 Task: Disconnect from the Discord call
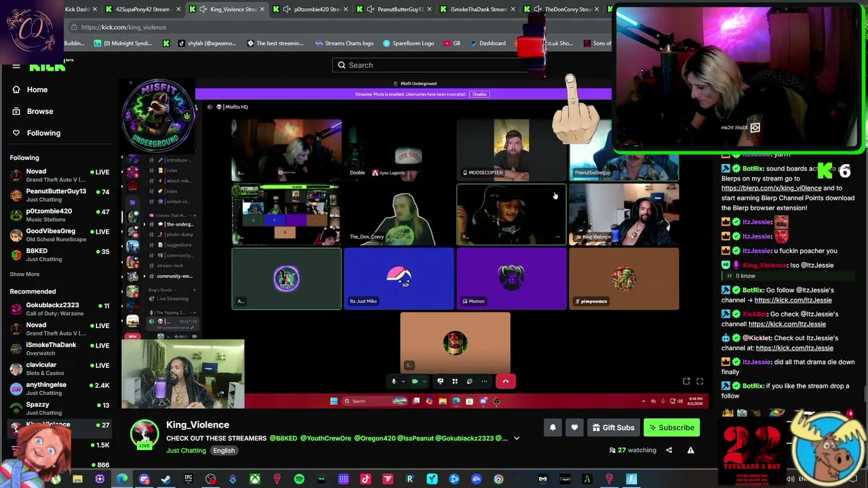click(505, 382)
